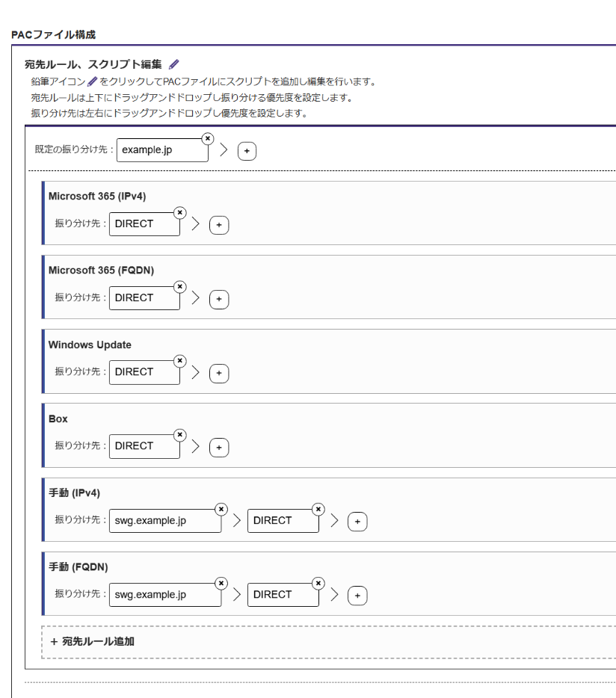Remove swg.example.jp from 手動 (FQDN) rule

(x=221, y=582)
